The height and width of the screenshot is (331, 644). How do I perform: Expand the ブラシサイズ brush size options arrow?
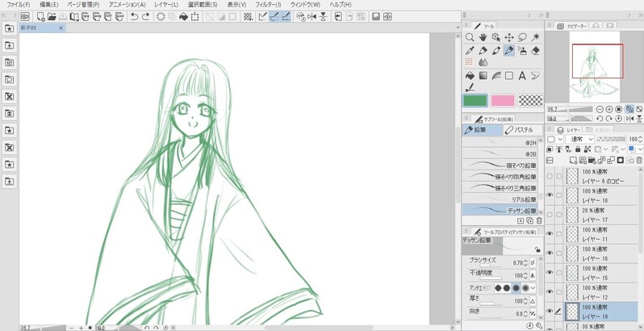pos(532,262)
